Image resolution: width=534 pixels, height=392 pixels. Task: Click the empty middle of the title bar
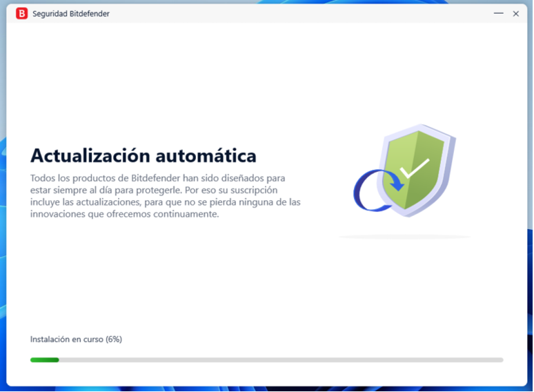297,13
